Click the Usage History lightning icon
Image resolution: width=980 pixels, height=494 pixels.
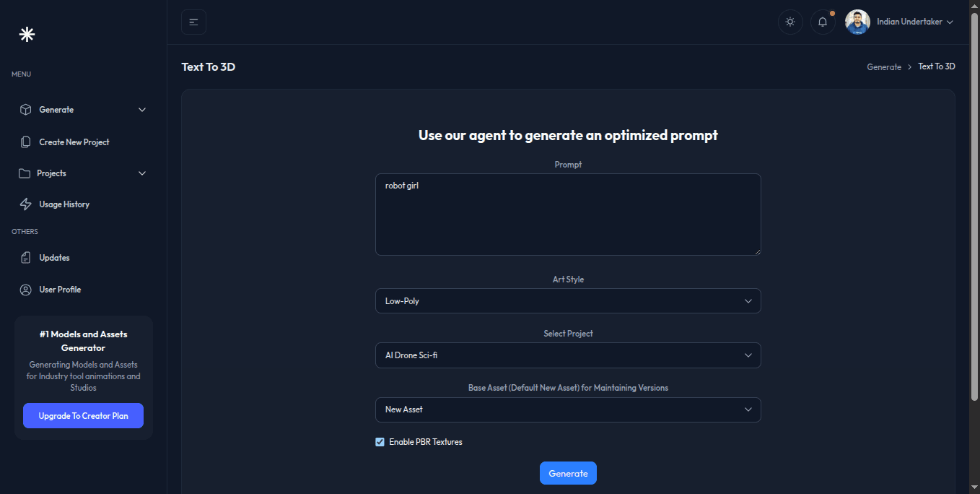tap(26, 204)
